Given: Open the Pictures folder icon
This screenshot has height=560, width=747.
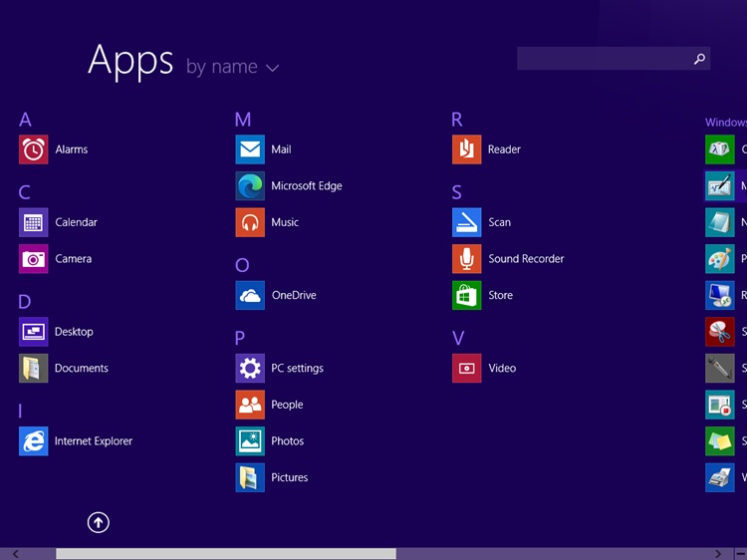Looking at the screenshot, I should [x=250, y=477].
